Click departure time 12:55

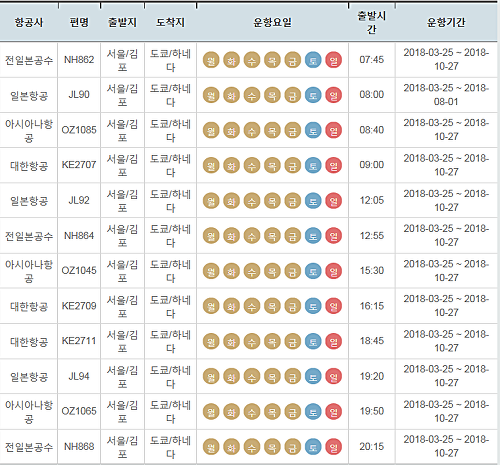(372, 236)
